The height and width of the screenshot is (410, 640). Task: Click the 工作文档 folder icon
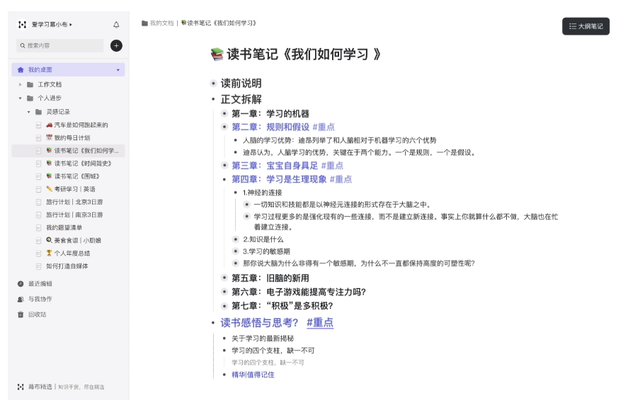click(30, 84)
